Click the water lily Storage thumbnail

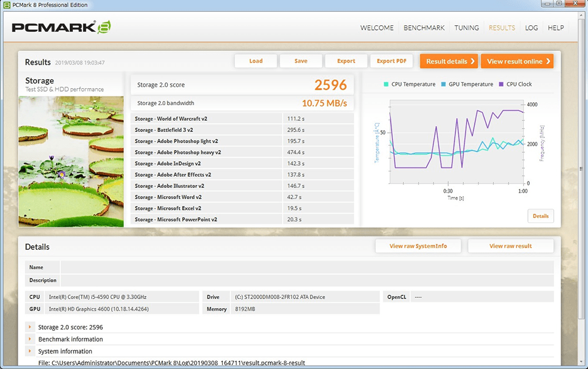click(71, 162)
